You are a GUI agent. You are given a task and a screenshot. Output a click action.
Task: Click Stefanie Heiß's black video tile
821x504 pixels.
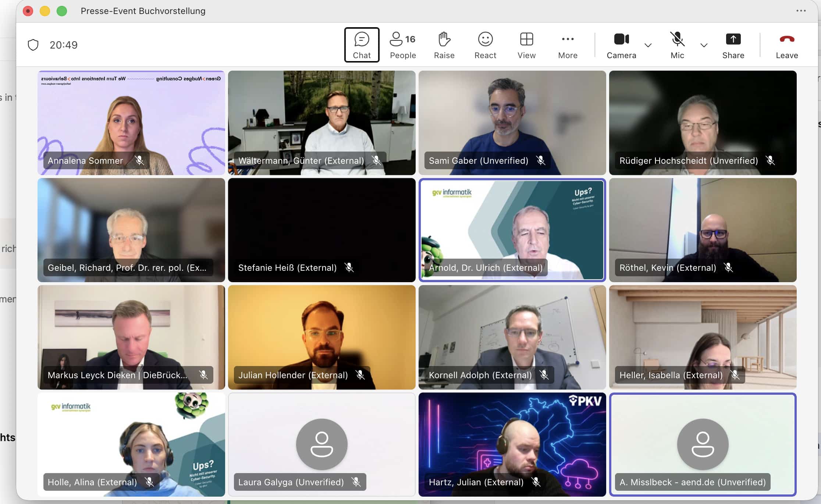[321, 221]
